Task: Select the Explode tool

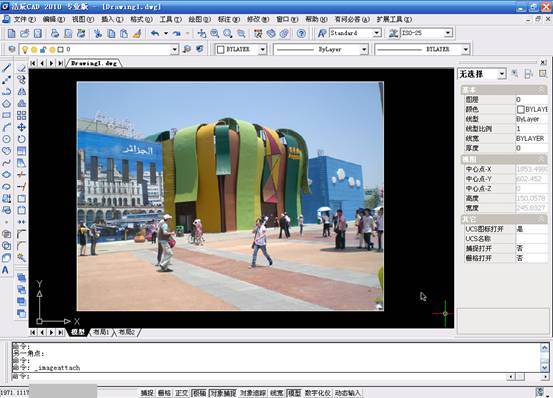Action: [22, 258]
